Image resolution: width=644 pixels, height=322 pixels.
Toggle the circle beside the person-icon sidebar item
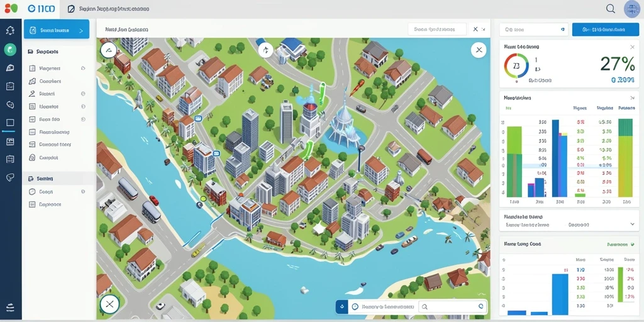(83, 94)
